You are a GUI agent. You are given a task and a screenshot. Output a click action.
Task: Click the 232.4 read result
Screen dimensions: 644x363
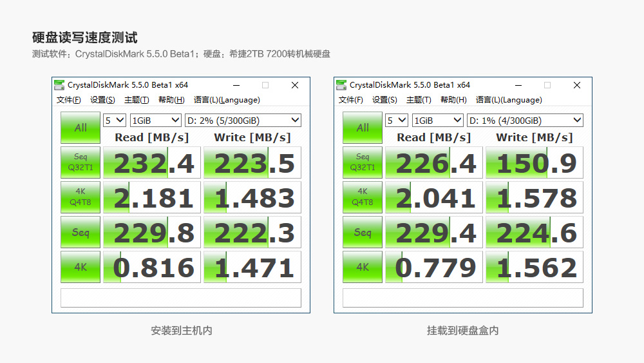(x=152, y=162)
